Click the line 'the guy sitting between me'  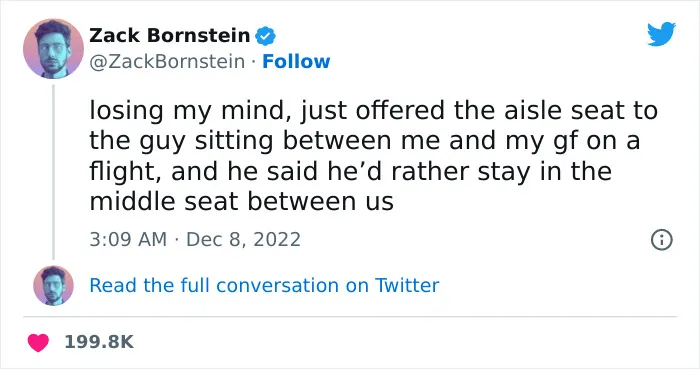coord(365,141)
